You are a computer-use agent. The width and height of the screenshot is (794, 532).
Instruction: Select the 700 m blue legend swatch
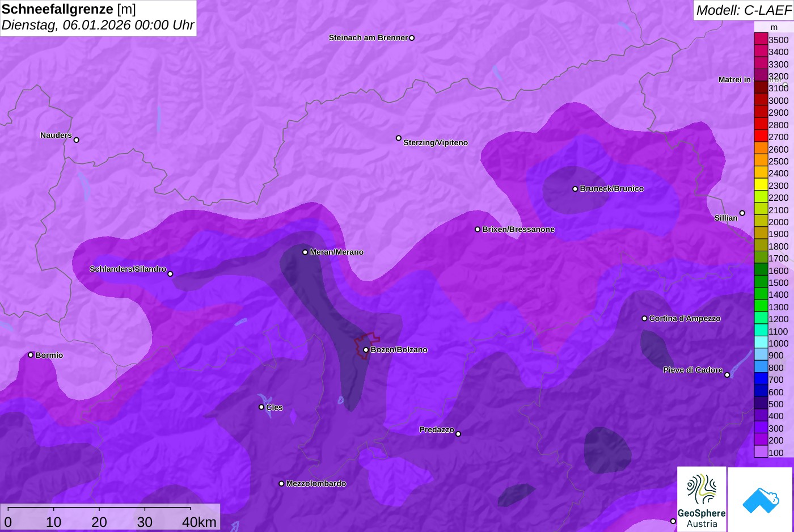[761, 379]
